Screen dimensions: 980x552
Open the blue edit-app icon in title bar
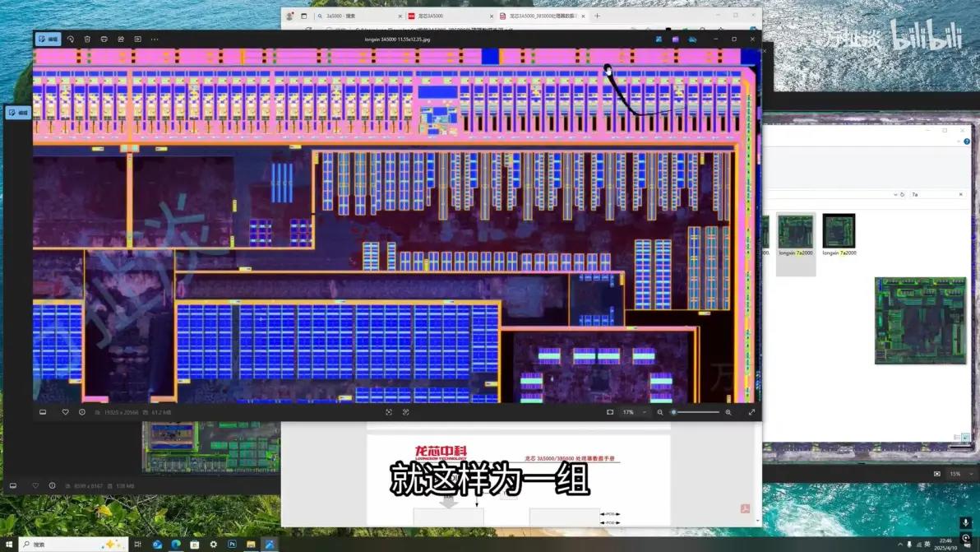tap(659, 39)
